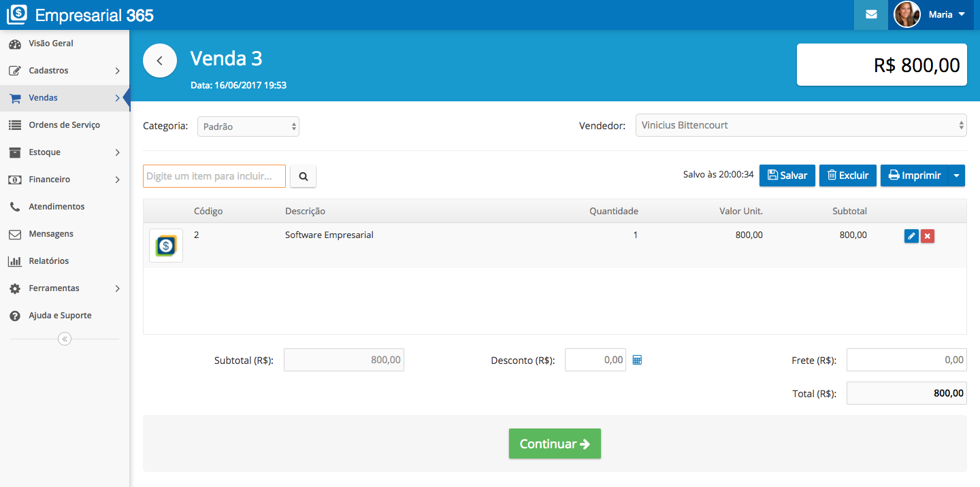Open the Vendedor dropdown selector

800,125
